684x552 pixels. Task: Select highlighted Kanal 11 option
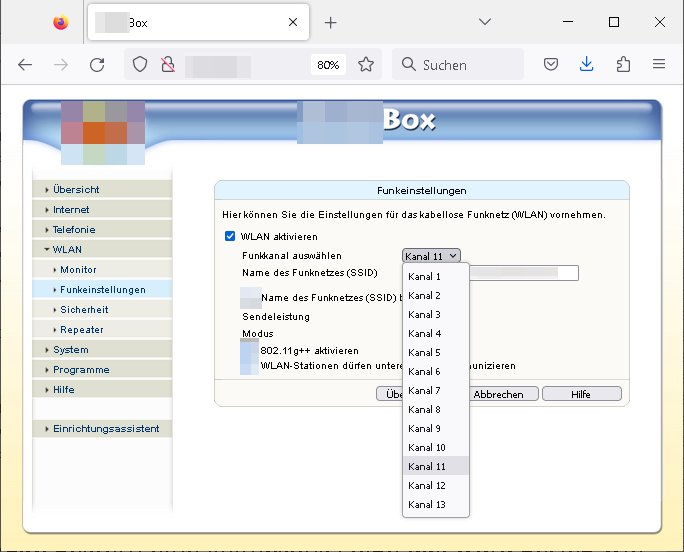tap(436, 466)
